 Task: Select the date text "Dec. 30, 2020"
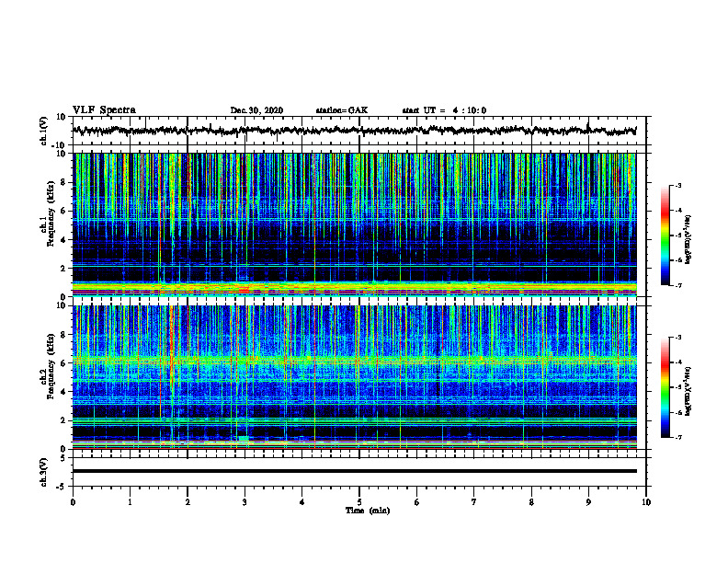point(256,110)
